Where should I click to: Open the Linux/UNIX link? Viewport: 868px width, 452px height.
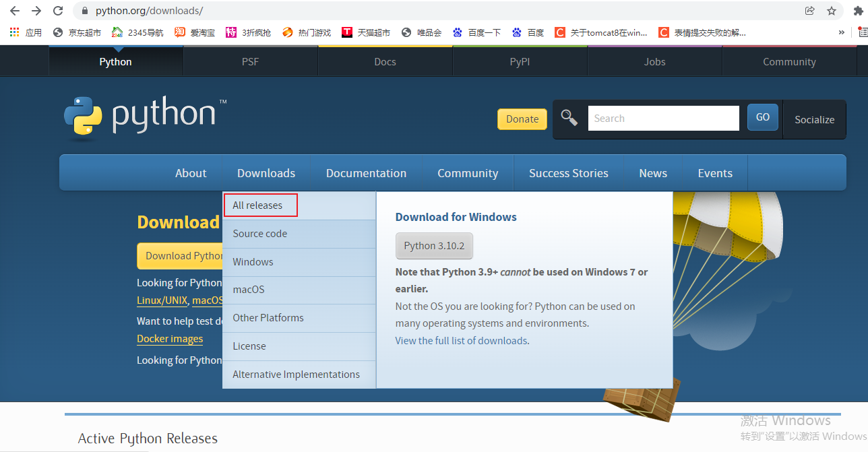[162, 300]
